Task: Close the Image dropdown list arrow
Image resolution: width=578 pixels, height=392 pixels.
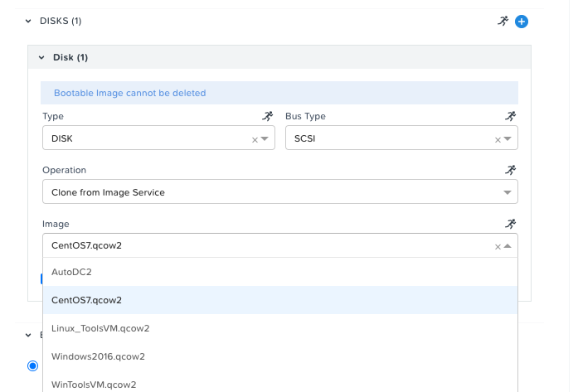Action: coord(508,246)
